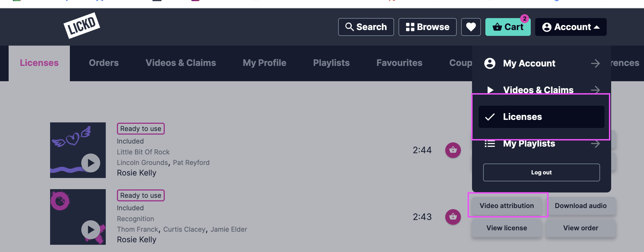Collapse the Account dropdown menu
This screenshot has height=252, width=644.
[x=571, y=27]
